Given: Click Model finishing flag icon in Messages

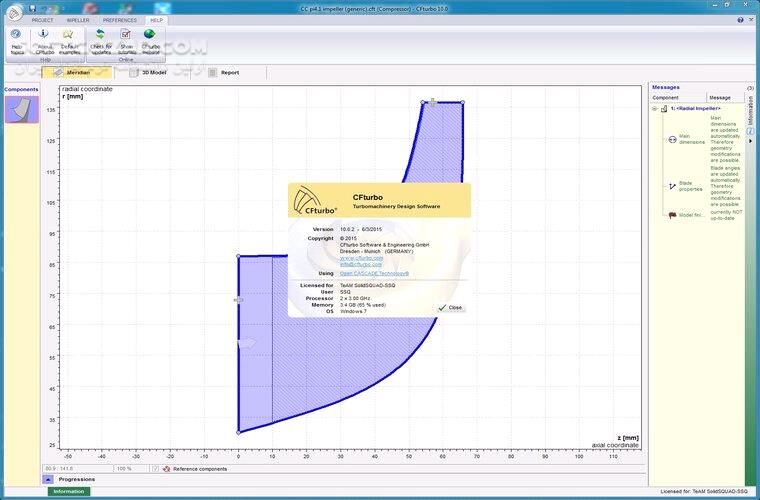Looking at the screenshot, I should click(672, 215).
